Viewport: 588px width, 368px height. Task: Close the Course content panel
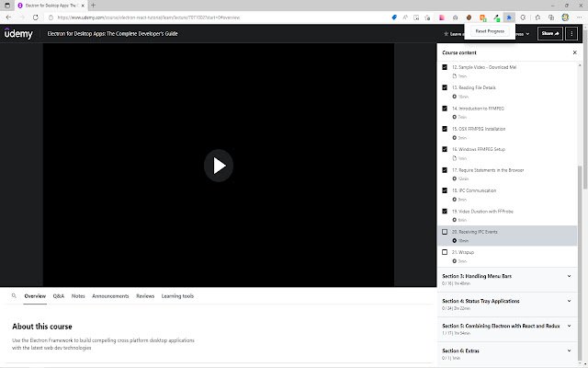click(575, 52)
